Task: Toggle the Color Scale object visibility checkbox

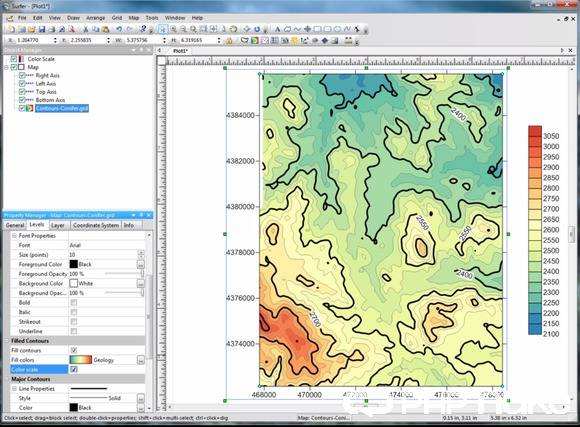Action: click(x=14, y=59)
